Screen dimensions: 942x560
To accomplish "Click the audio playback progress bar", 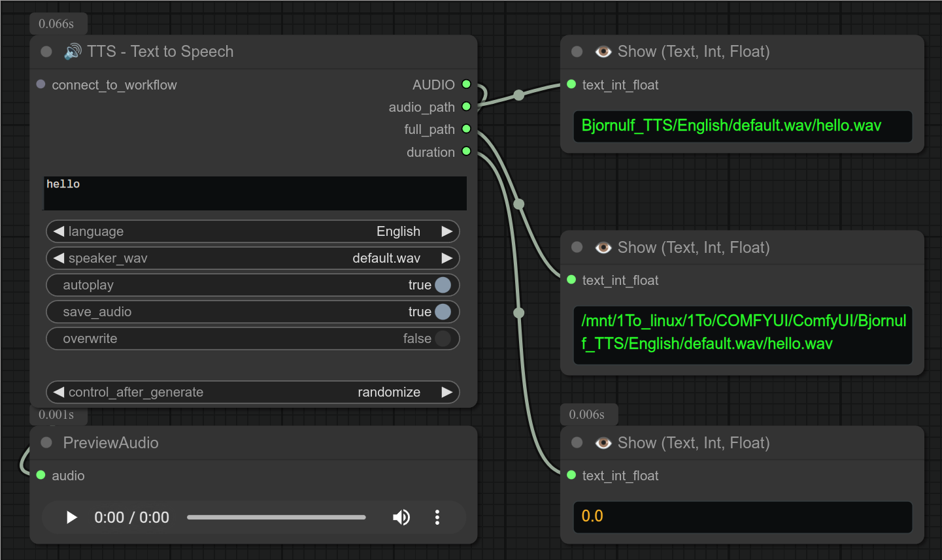I will coord(276,518).
